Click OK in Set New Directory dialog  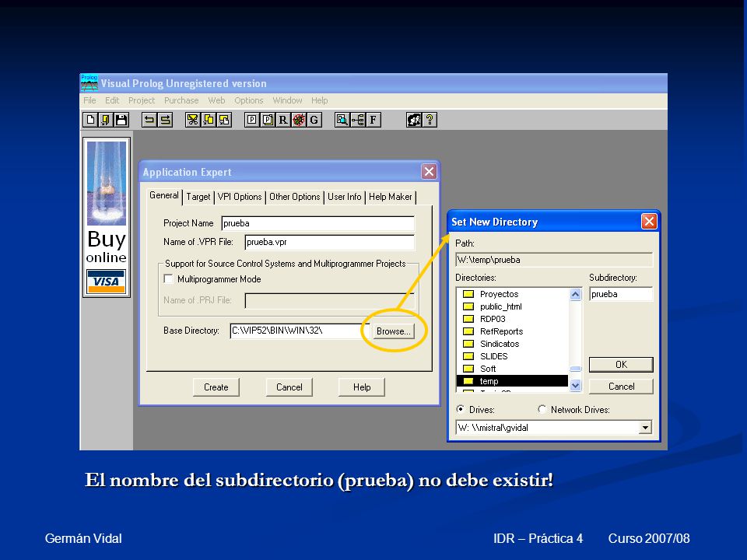[621, 364]
